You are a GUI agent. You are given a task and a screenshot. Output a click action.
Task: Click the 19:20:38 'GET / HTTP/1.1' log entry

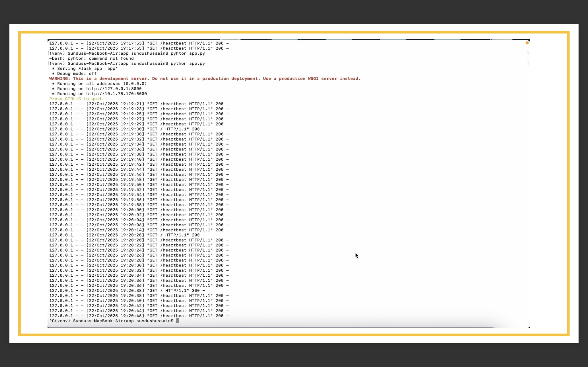(x=127, y=291)
